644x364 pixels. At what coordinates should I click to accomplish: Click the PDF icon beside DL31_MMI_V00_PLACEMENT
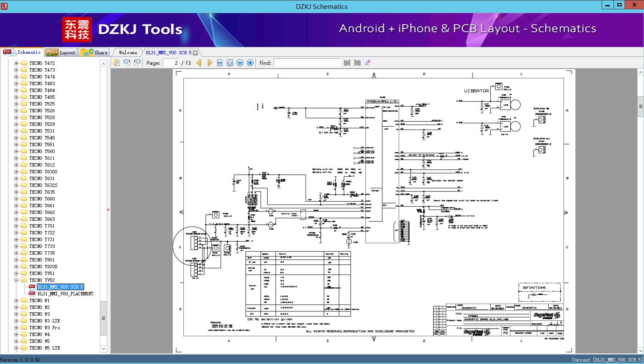32,294
